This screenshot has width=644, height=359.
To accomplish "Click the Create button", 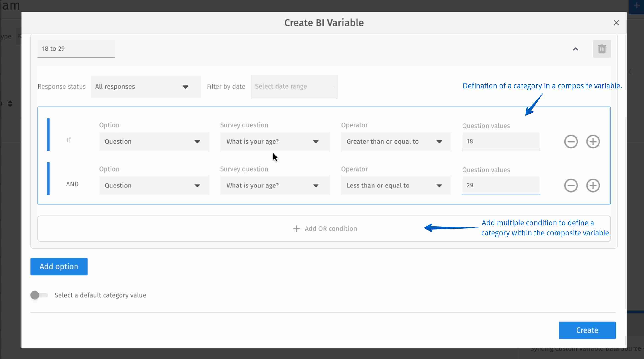I will click(x=587, y=330).
